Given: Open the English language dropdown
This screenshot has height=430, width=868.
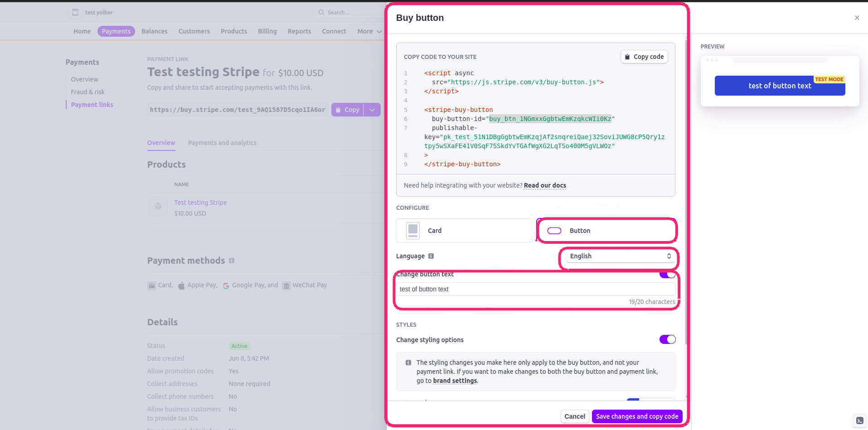Looking at the screenshot, I should click(620, 256).
